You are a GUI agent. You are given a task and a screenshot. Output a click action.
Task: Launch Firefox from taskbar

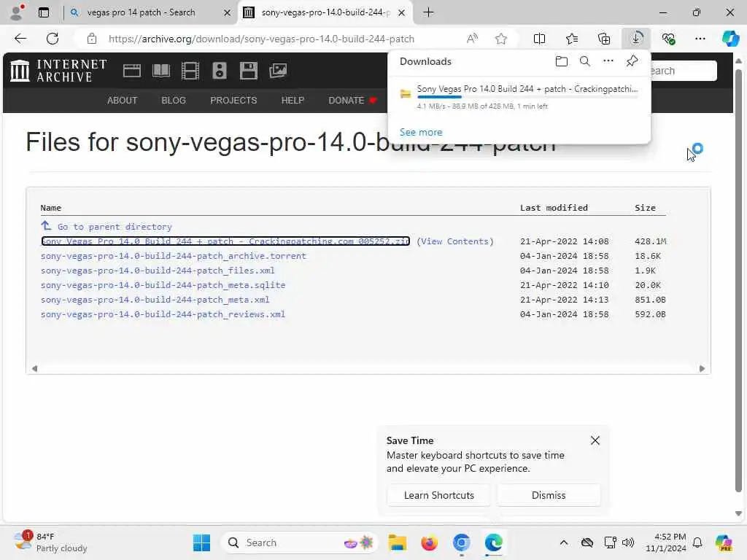(x=429, y=542)
